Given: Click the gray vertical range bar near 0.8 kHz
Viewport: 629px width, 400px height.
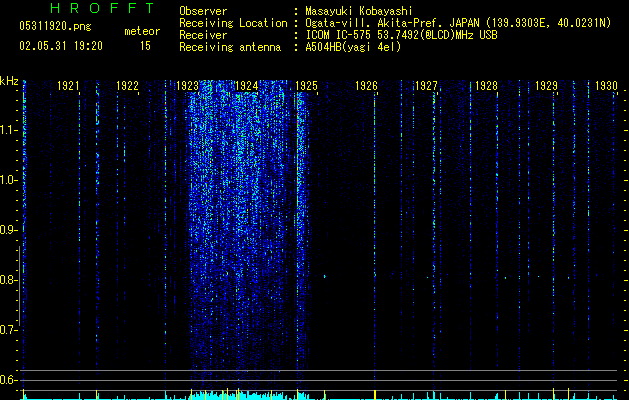Looking at the screenshot, I should tap(19, 286).
